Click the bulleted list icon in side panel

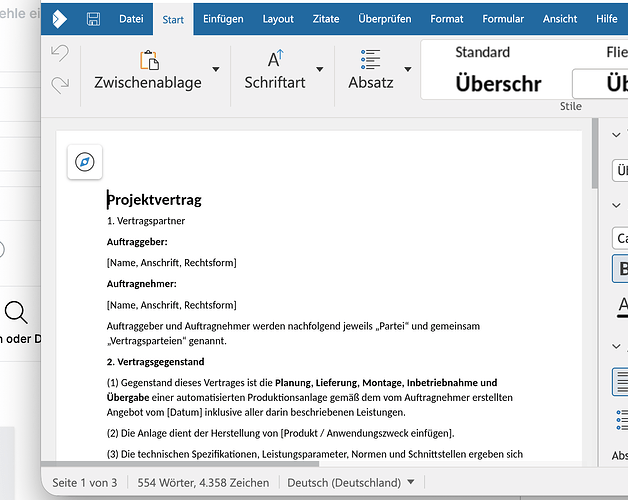coord(622,420)
